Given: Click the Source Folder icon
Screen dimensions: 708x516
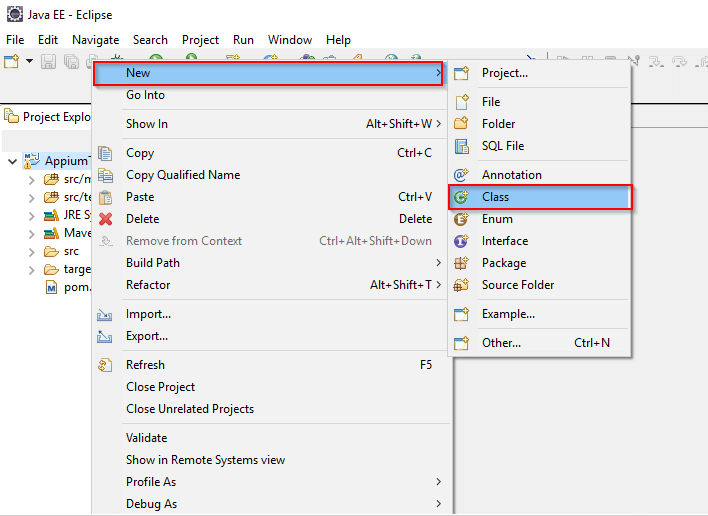Looking at the screenshot, I should 461,285.
